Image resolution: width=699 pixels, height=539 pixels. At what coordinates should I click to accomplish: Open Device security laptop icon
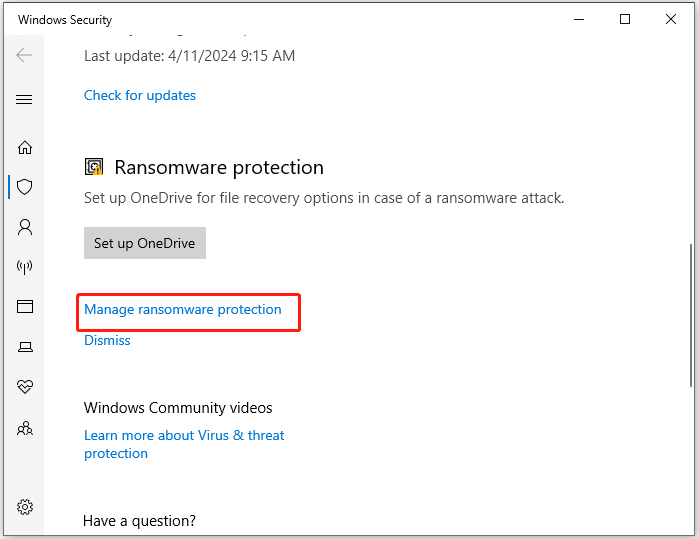pyautogui.click(x=25, y=346)
